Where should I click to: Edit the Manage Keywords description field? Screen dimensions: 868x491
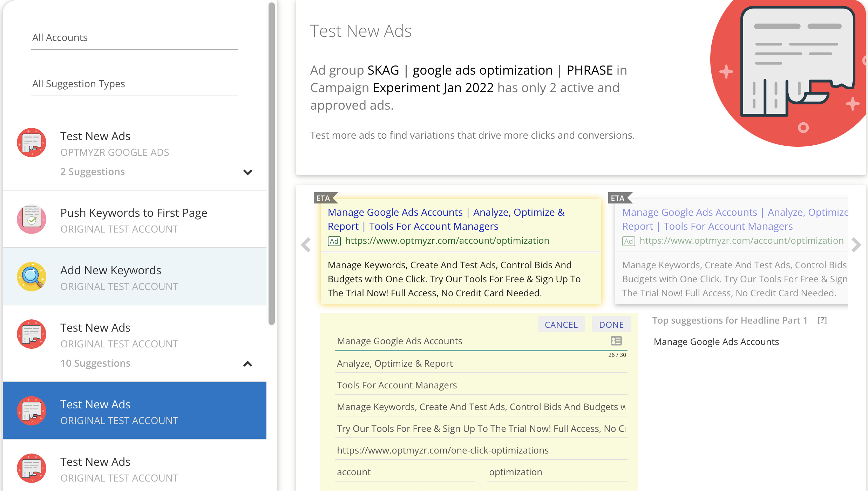(481, 407)
